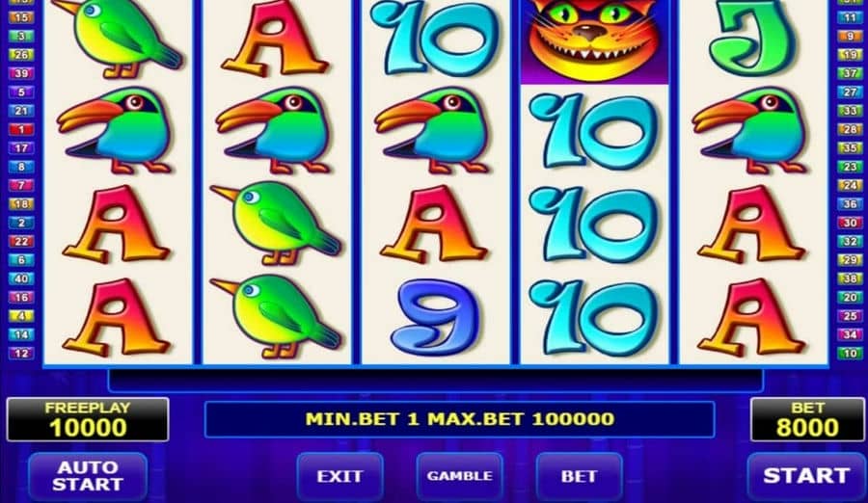Click the blue 9 symbol
The image size is (868, 503).
(x=435, y=318)
